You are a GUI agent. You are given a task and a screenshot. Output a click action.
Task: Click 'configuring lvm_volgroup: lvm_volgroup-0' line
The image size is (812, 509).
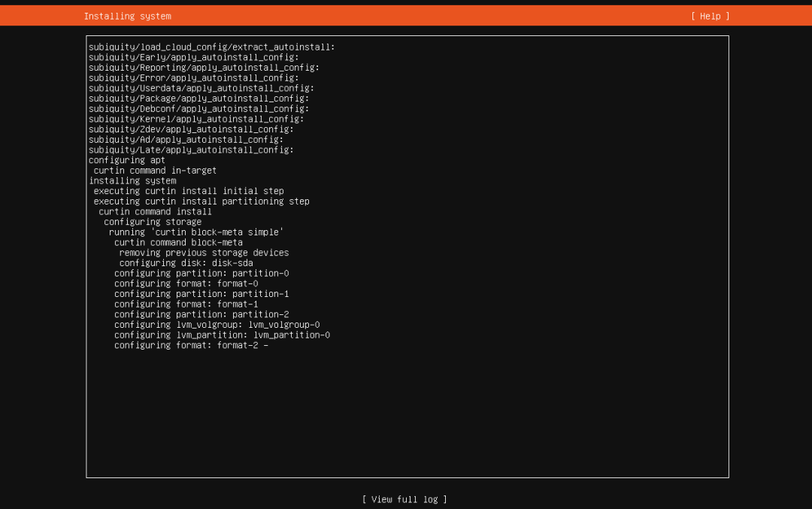point(217,325)
